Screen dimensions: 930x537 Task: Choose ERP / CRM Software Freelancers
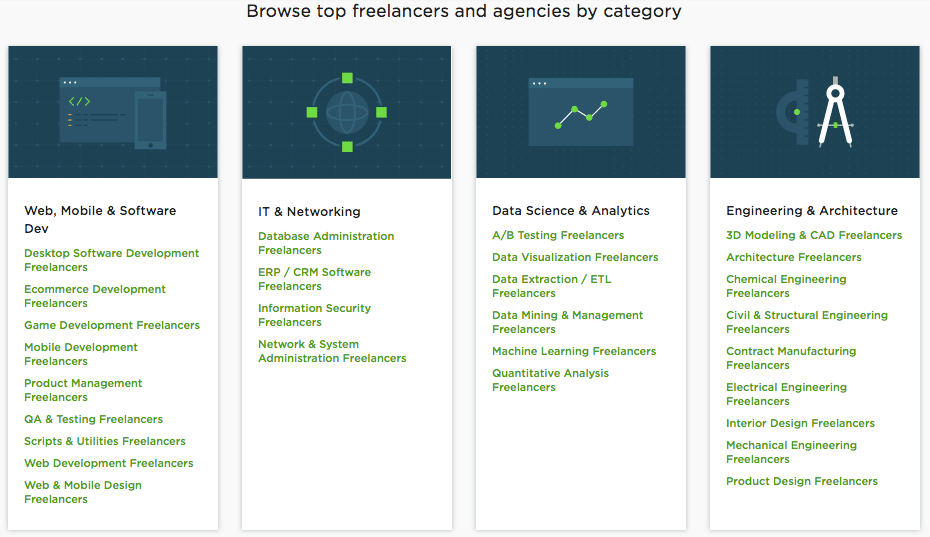coord(314,279)
